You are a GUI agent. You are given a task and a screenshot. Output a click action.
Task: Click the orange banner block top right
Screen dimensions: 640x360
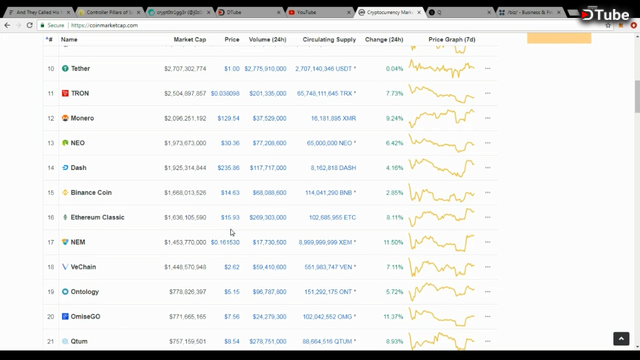[x=559, y=38]
